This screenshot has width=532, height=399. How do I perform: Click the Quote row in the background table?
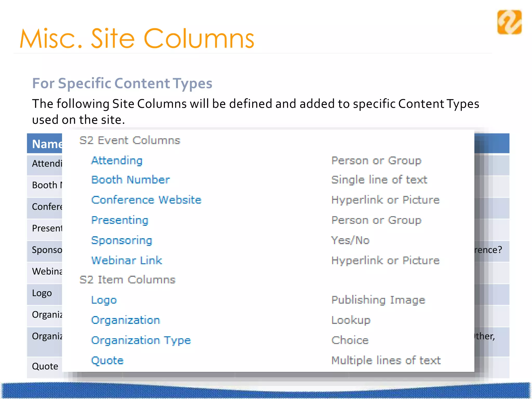(x=45, y=366)
